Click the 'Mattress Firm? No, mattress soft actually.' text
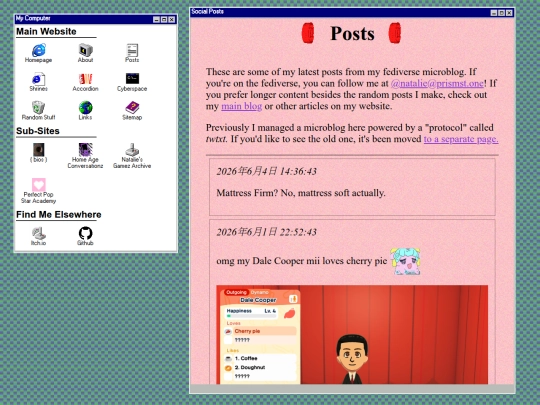The width and height of the screenshot is (540, 405). (301, 193)
